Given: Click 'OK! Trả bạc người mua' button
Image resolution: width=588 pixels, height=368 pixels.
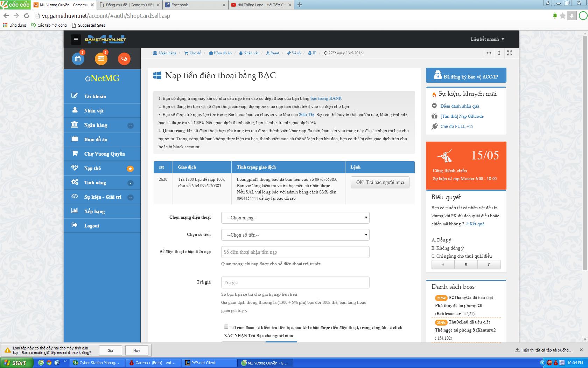Looking at the screenshot, I should 380,182.
